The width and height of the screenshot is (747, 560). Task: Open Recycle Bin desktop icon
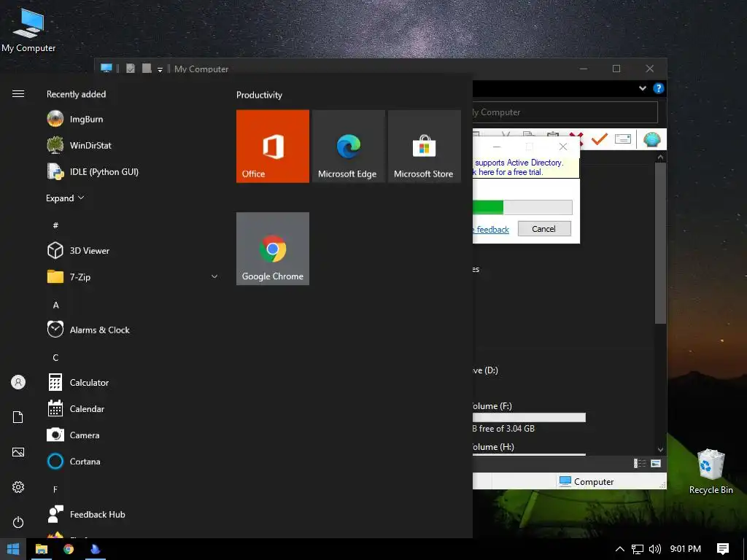(711, 472)
